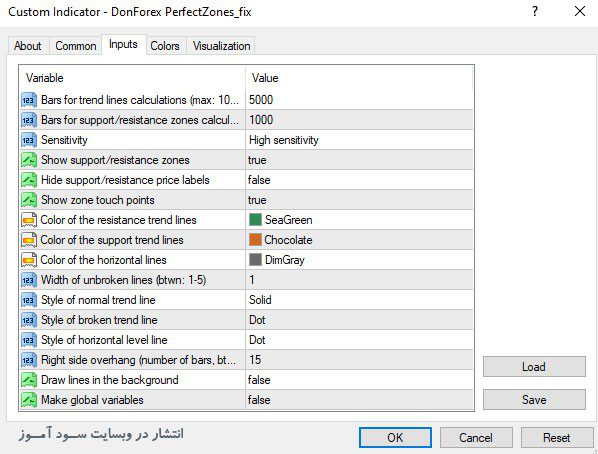Viewport: 598px width, 454px height.
Task: Click the icon beside Width of unbroken lines
Action: pos(29,280)
